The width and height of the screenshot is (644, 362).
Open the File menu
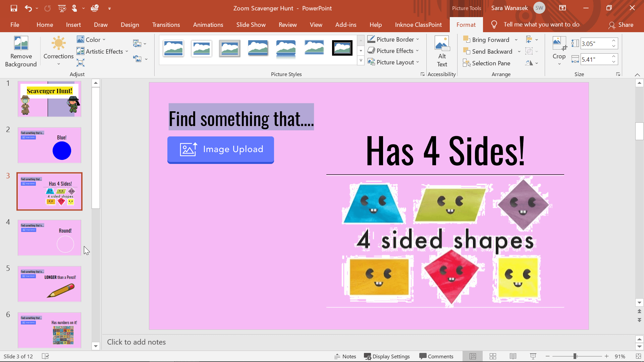[15, 24]
